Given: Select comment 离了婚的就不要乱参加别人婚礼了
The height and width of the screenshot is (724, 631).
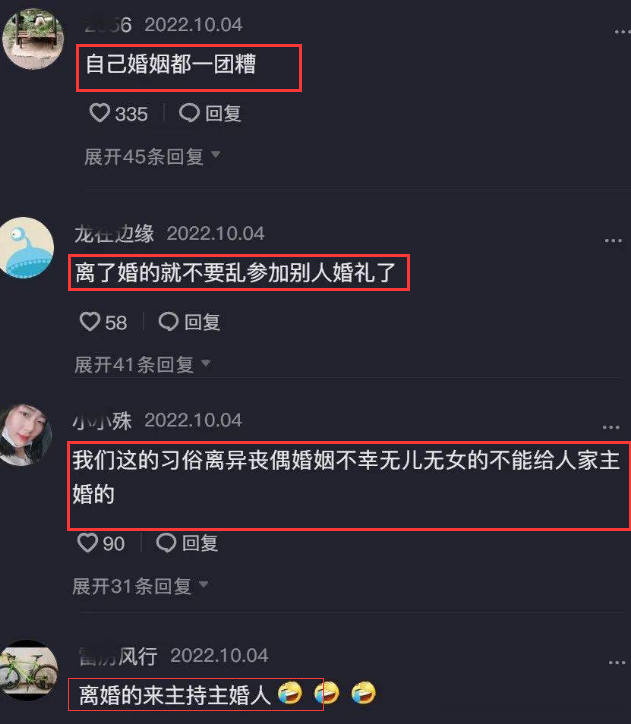Looking at the screenshot, I should pos(235,272).
